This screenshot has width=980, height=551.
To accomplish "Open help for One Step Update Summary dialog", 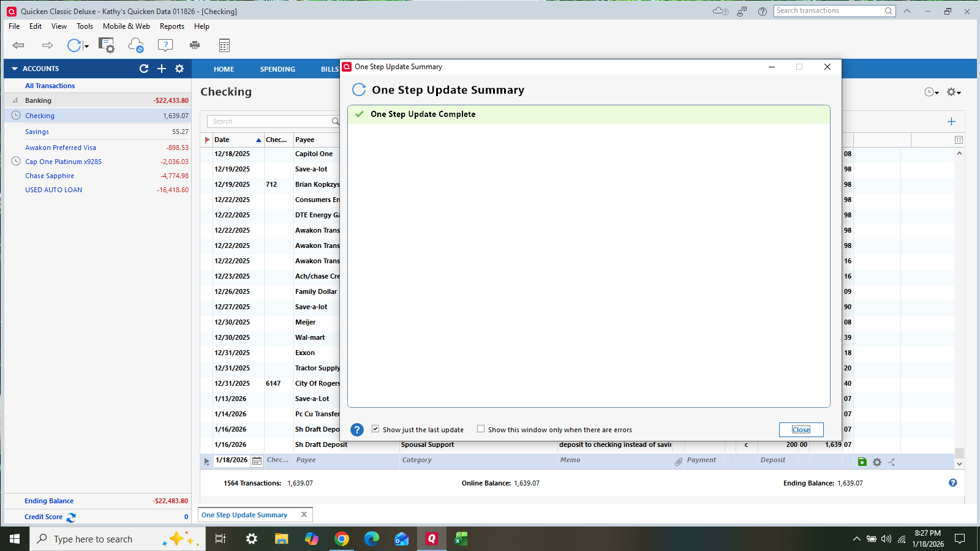I will 358,430.
